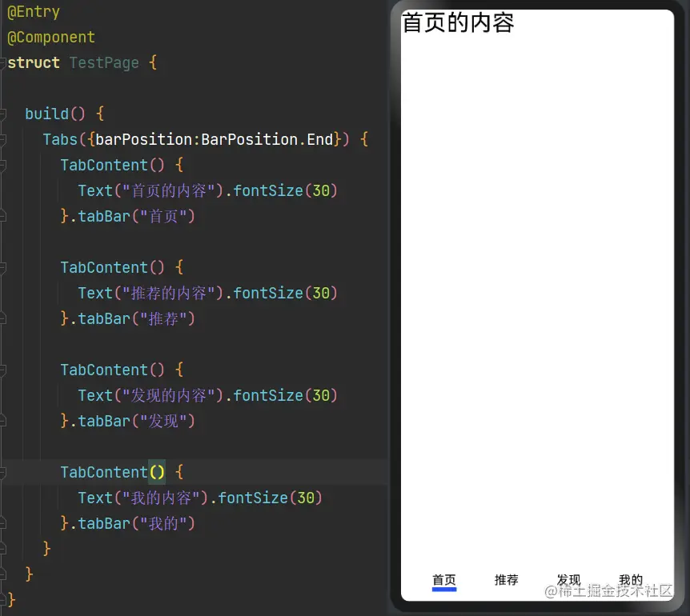
Task: Click the blue underline indicator beneath 首页
Action: click(443, 590)
